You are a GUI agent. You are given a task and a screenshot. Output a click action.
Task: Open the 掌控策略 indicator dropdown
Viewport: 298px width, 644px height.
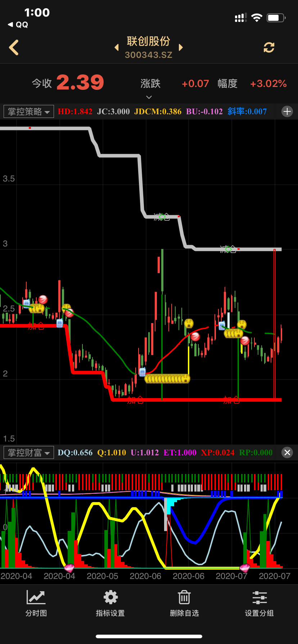click(29, 111)
